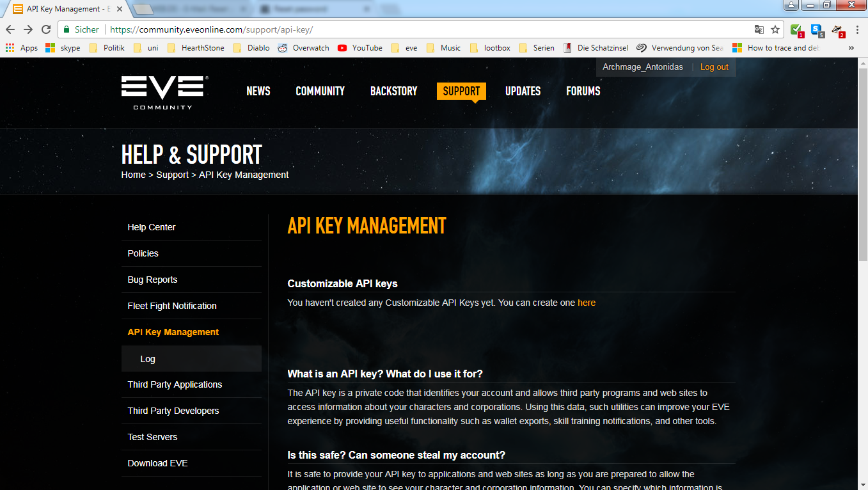Open the SUPPORT navigation menu
This screenshot has width=868, height=490.
[461, 91]
